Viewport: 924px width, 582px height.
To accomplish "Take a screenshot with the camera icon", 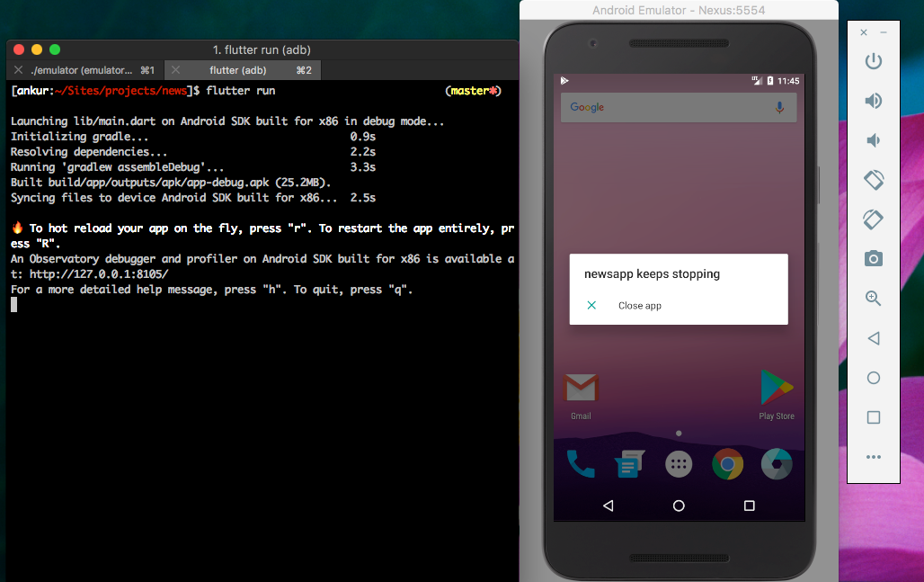I will click(x=874, y=259).
